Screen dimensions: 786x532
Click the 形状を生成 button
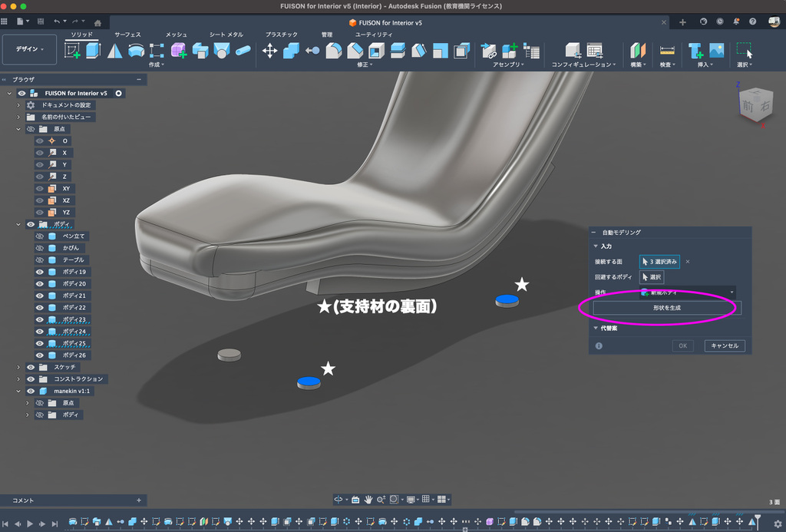667,308
